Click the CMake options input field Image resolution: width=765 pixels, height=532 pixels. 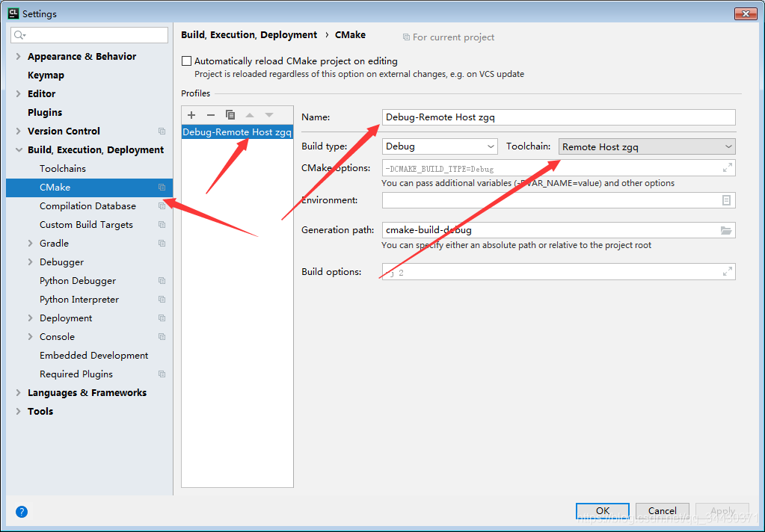(559, 168)
